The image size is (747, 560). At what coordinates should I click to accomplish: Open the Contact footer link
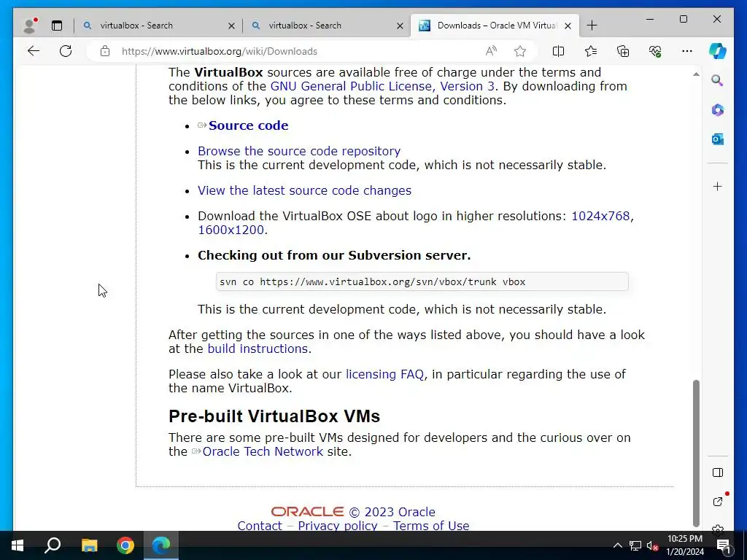[x=260, y=526]
